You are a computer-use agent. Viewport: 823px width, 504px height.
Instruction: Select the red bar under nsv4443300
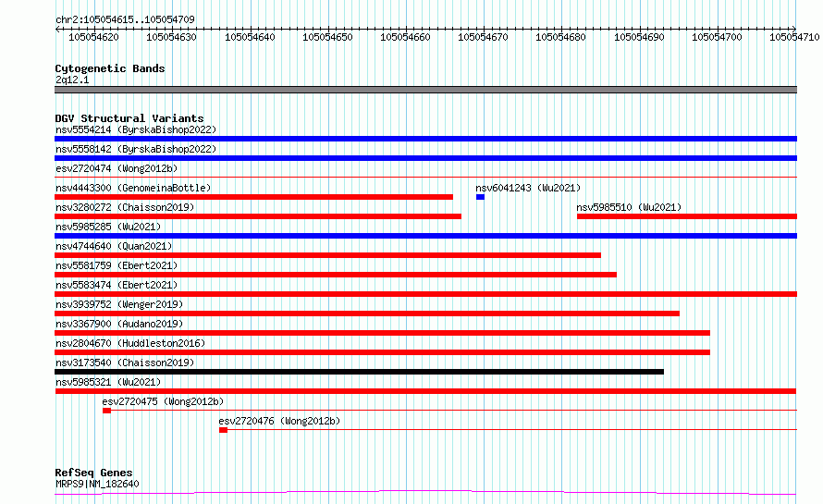[x=253, y=197]
